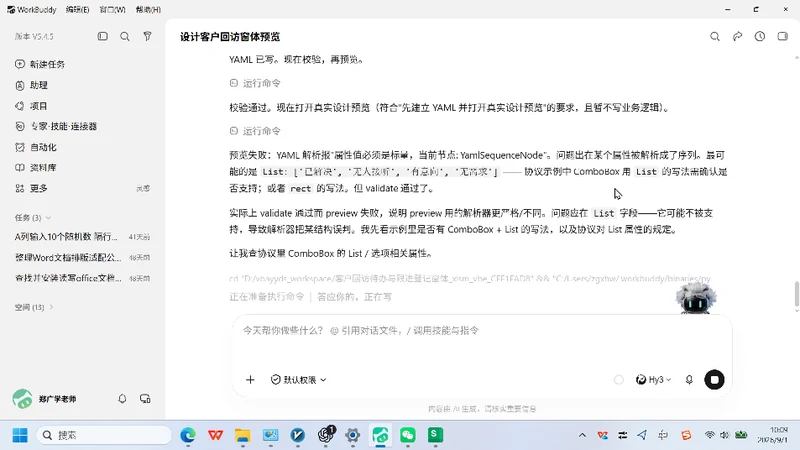
Task: Open taskbar clock and date
Action: coord(772,435)
